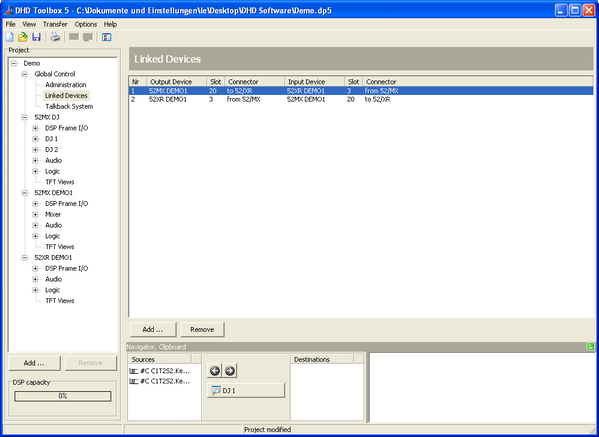
Task: Collapse the S2XR DEMO1 tree node
Action: (25, 258)
